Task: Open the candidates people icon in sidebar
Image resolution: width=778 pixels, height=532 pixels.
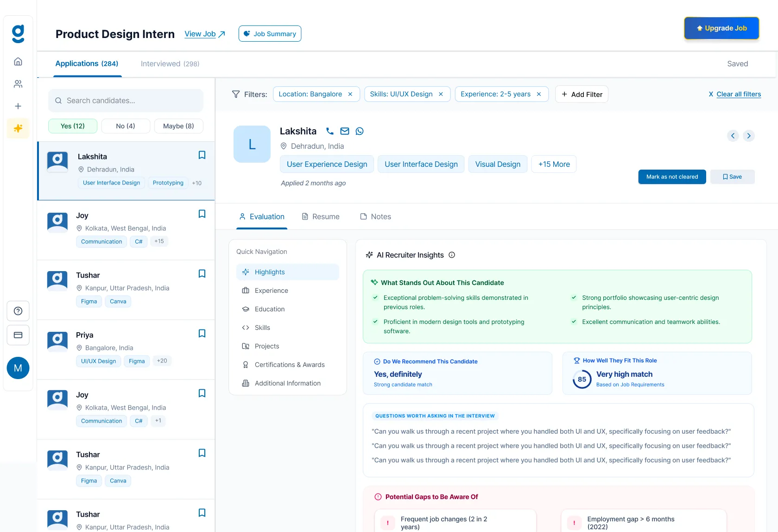Action: click(x=18, y=84)
